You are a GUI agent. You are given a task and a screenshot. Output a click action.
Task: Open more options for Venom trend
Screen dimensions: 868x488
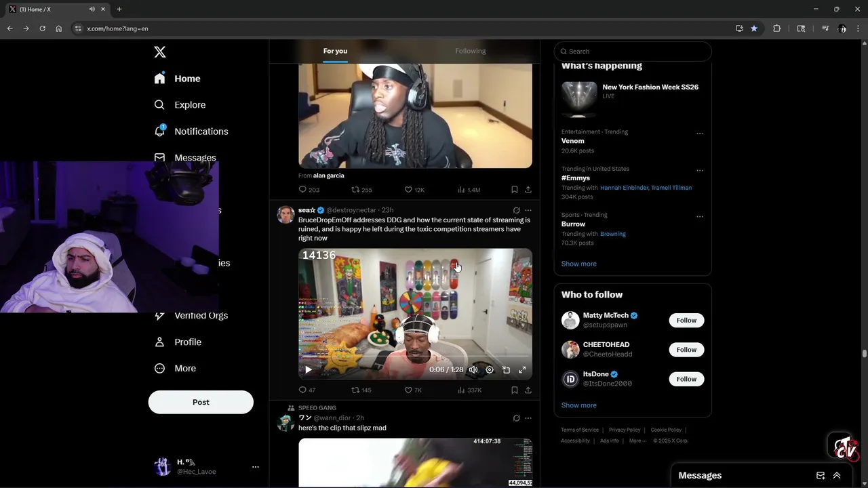pos(700,134)
